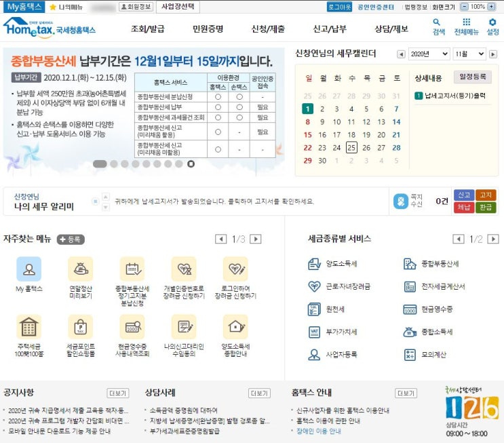
Task: Click the red 체납 tile
Action: click(x=464, y=207)
